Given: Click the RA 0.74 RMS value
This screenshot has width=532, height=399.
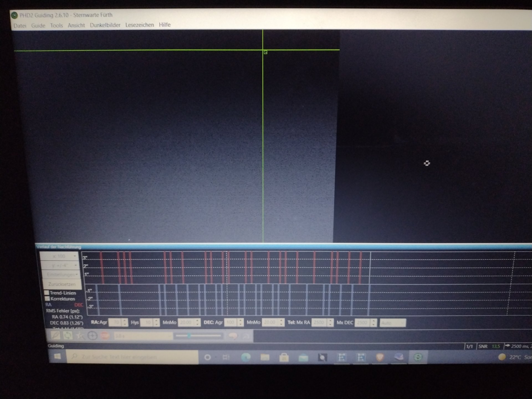Looking at the screenshot, I should pos(67,317).
